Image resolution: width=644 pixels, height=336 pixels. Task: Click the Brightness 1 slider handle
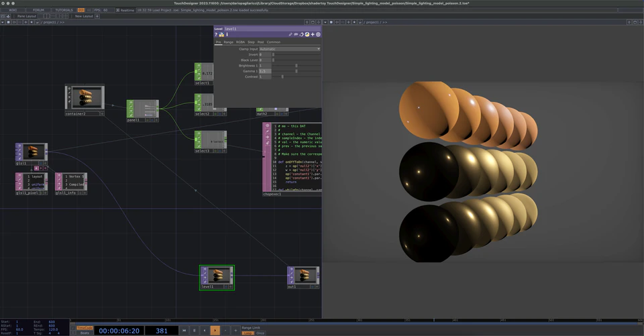pos(296,66)
